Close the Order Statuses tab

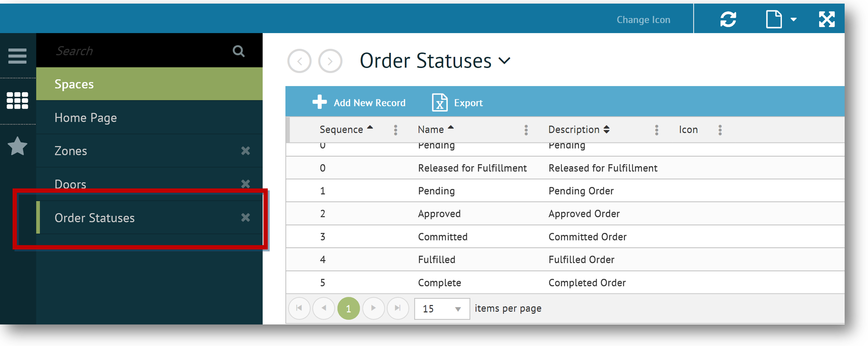coord(245,218)
